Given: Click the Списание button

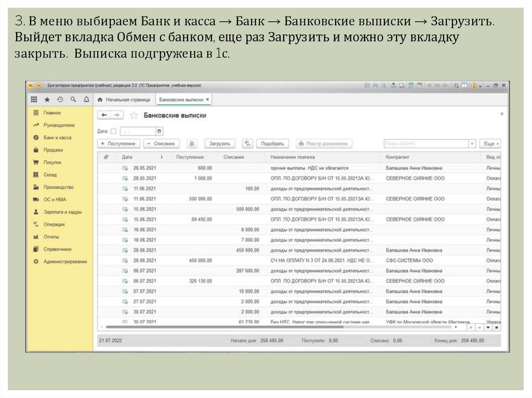Looking at the screenshot, I should pos(161,144).
